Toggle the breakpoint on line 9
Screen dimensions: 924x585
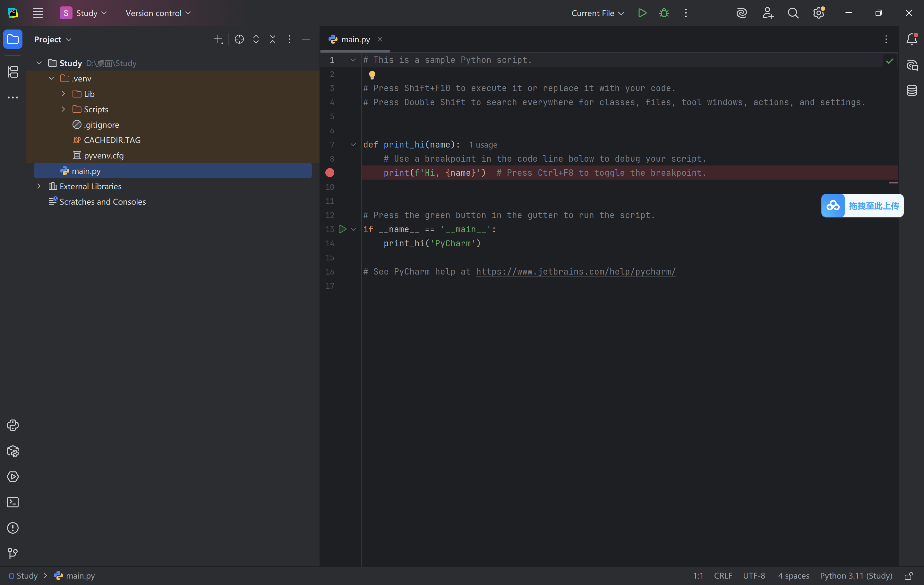click(x=329, y=173)
